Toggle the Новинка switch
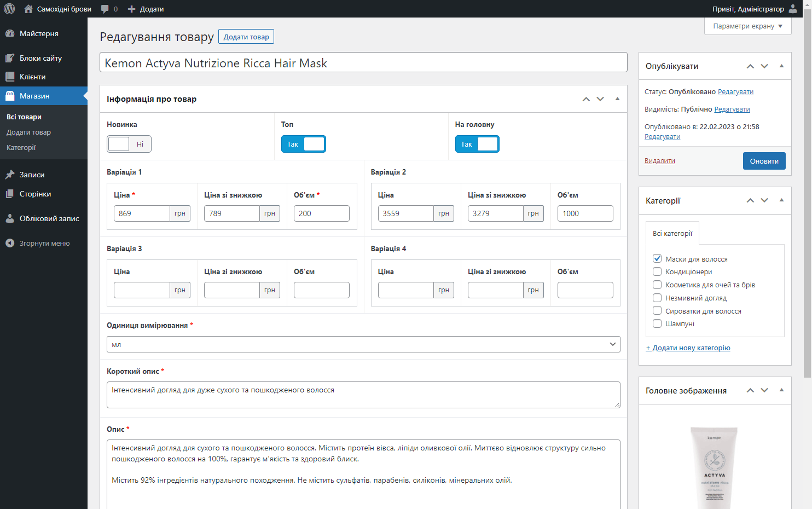Screen dimensions: 812x509 (129, 144)
